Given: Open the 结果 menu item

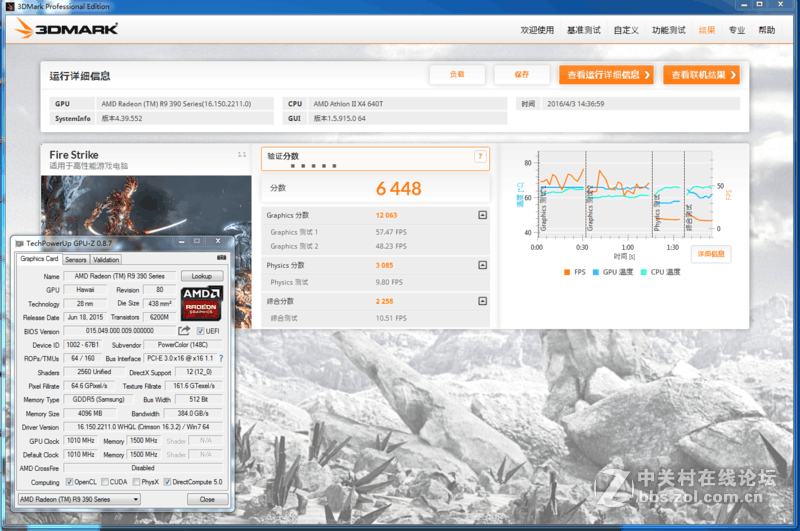Looking at the screenshot, I should [x=707, y=30].
